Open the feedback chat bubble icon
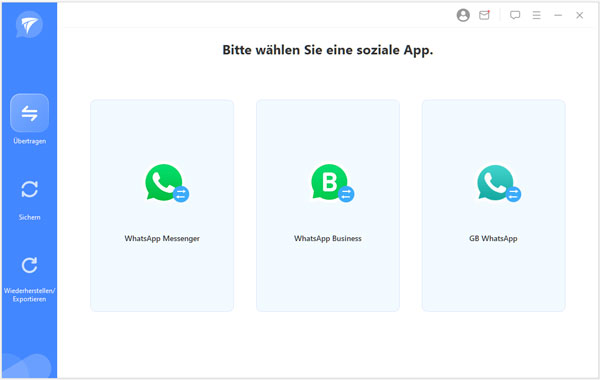This screenshot has width=600, height=380. (515, 15)
